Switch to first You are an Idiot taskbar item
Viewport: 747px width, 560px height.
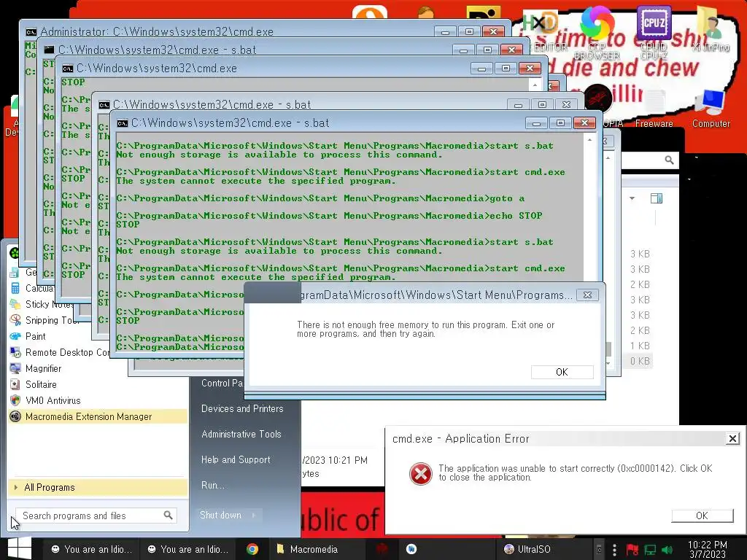(91, 549)
